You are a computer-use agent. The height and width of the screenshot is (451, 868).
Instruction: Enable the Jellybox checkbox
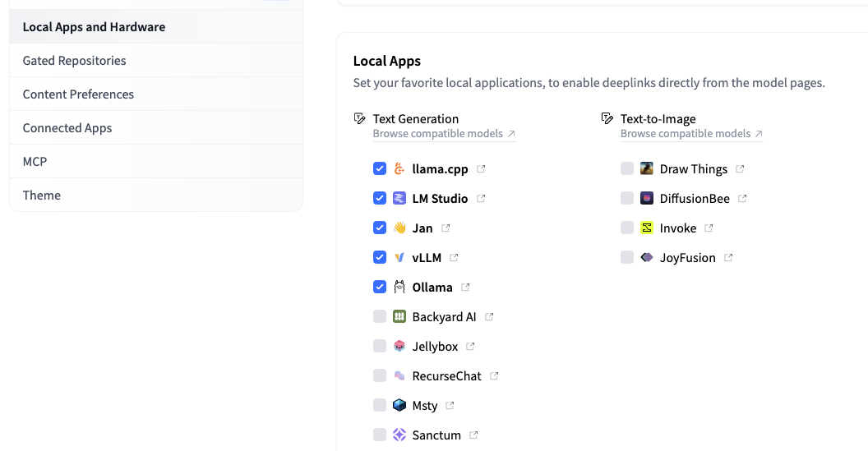pos(380,347)
